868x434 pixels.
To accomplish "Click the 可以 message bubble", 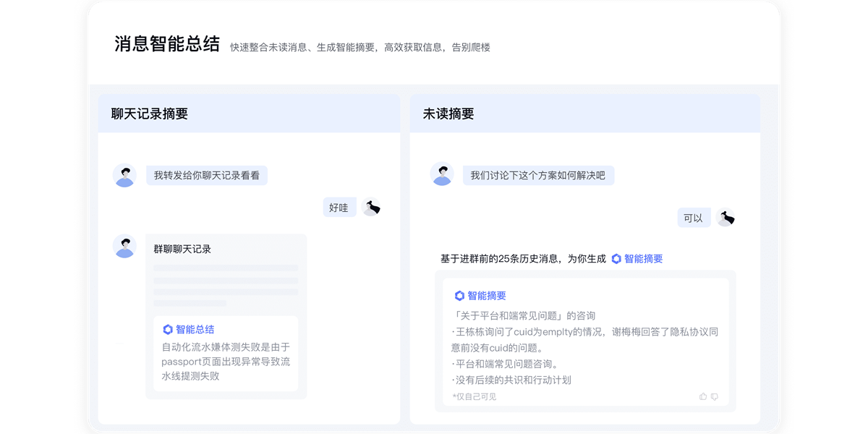I will 694,218.
